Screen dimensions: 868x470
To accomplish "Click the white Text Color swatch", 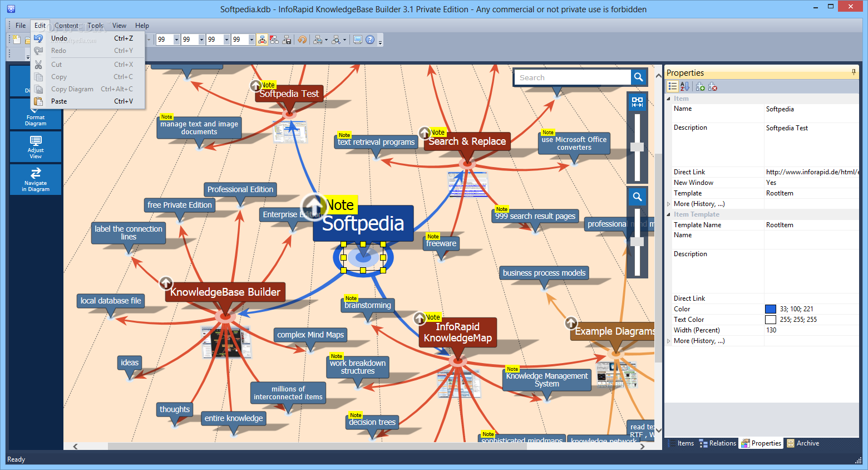I will (x=771, y=320).
